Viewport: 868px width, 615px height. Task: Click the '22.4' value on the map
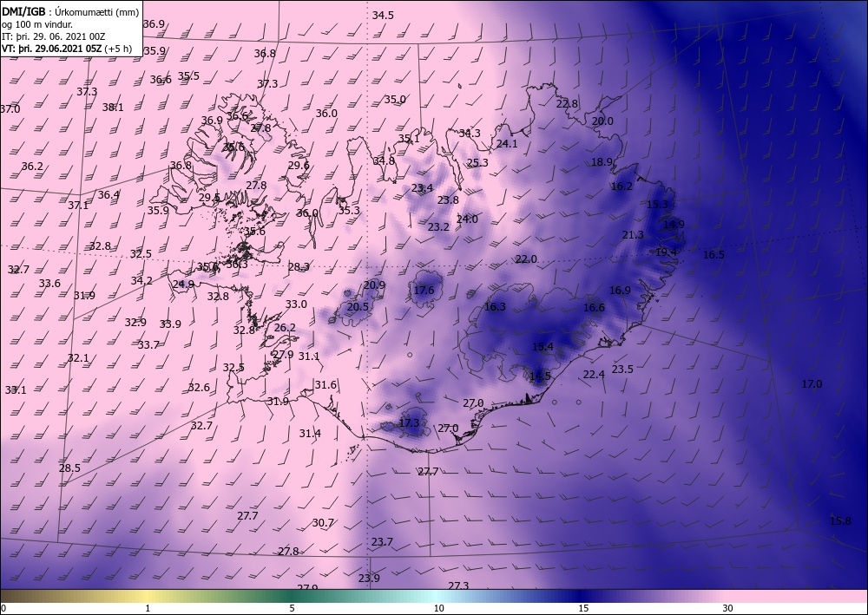pos(594,375)
